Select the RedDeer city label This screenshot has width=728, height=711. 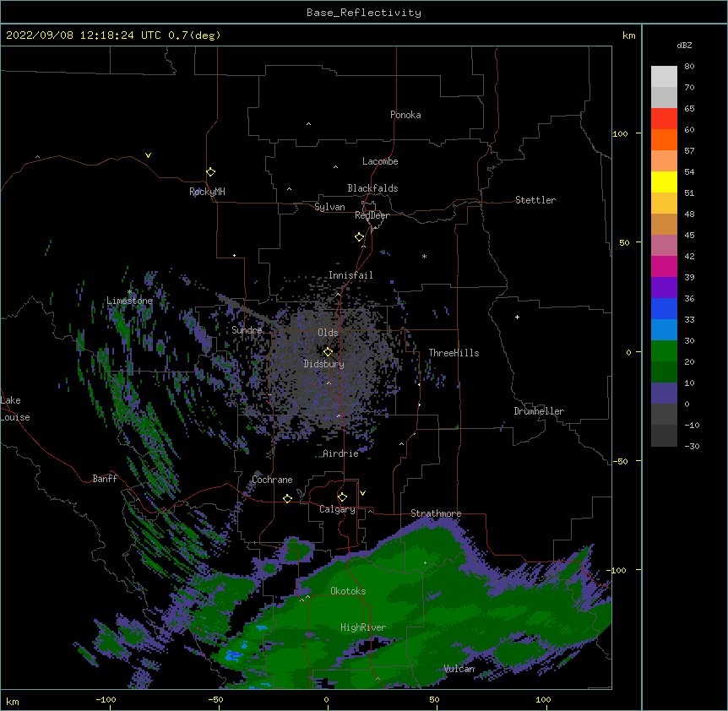pos(372,215)
